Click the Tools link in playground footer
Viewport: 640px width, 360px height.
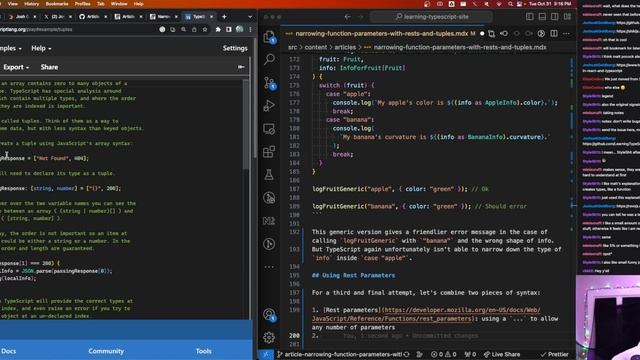pyautogui.click(x=203, y=351)
